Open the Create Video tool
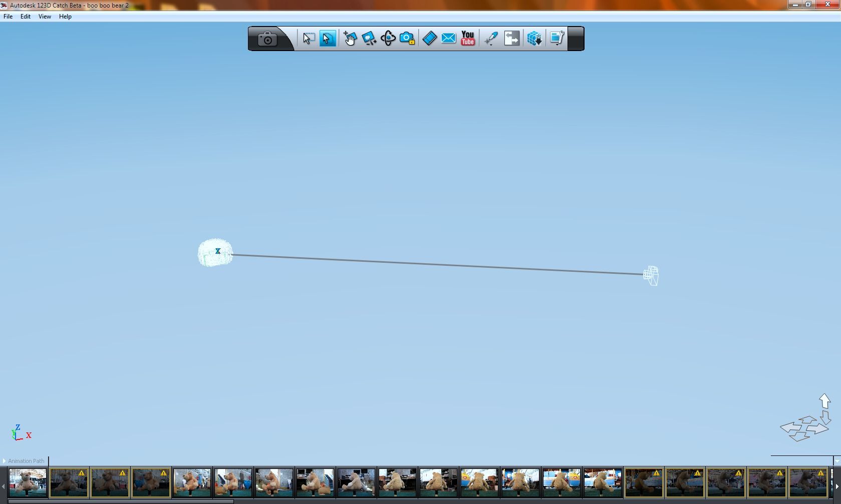The width and height of the screenshot is (841, 504). click(429, 38)
